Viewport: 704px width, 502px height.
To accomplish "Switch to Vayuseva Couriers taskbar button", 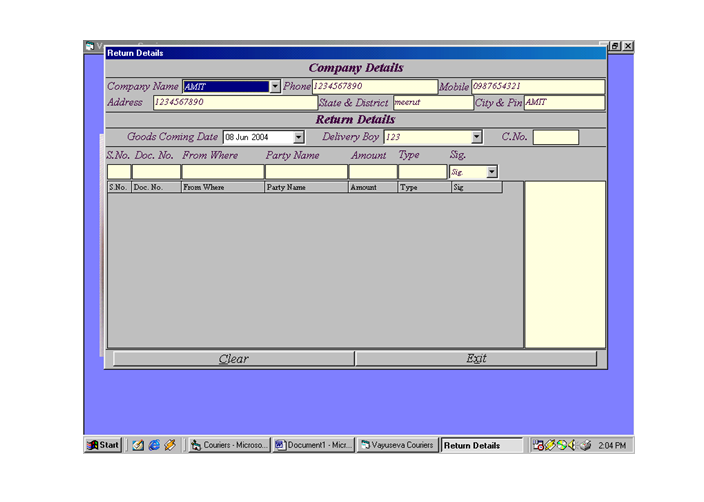I will point(398,445).
